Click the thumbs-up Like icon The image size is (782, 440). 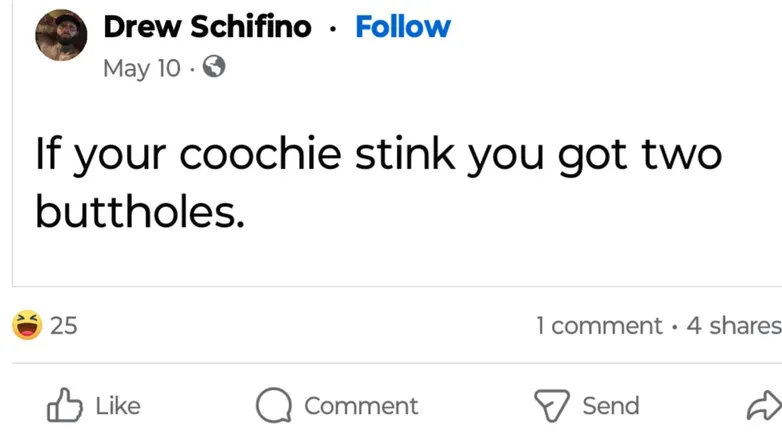click(x=65, y=405)
